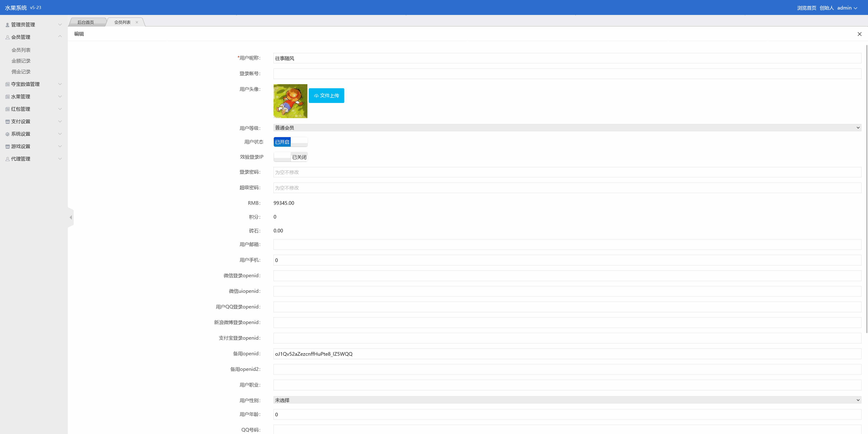Click the 登录密码 input field
The height and width of the screenshot is (434, 868).
point(567,172)
